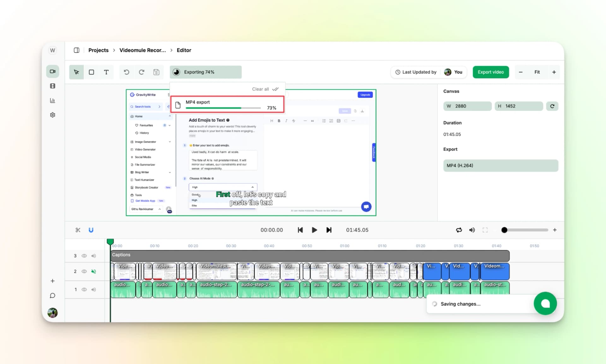
Task: Open the Projects breadcrumb item
Action: tap(98, 50)
